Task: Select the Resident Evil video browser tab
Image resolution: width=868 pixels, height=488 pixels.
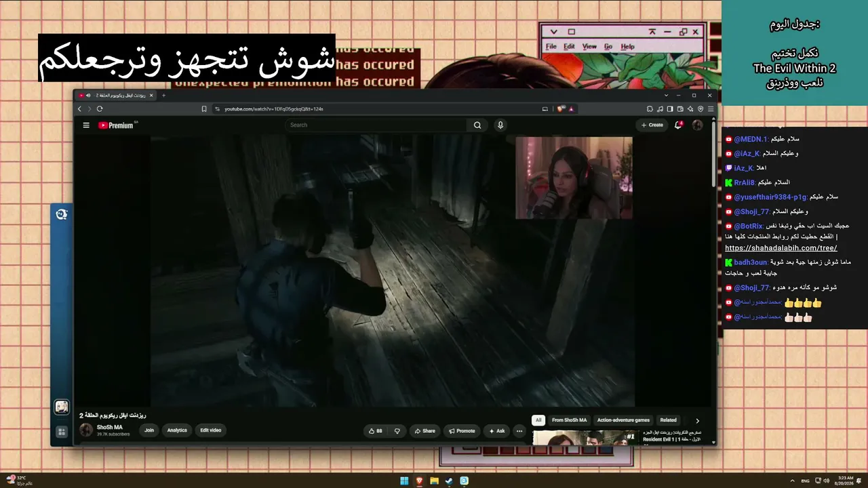Action: point(117,96)
